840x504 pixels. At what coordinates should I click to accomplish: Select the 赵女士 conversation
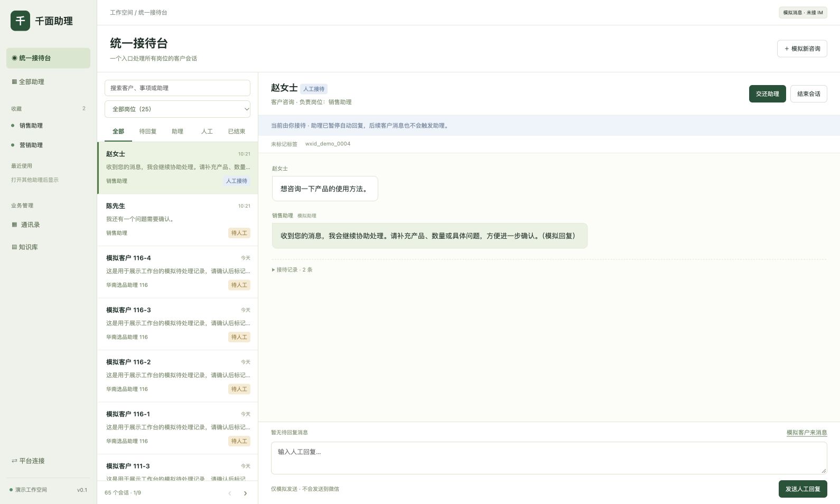click(178, 167)
